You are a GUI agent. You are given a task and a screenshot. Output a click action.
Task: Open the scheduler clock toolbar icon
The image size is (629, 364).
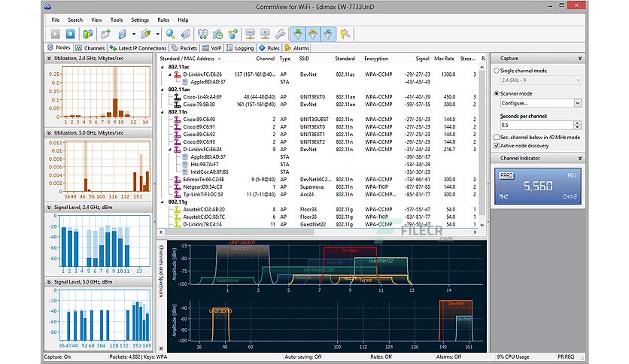pos(218,35)
